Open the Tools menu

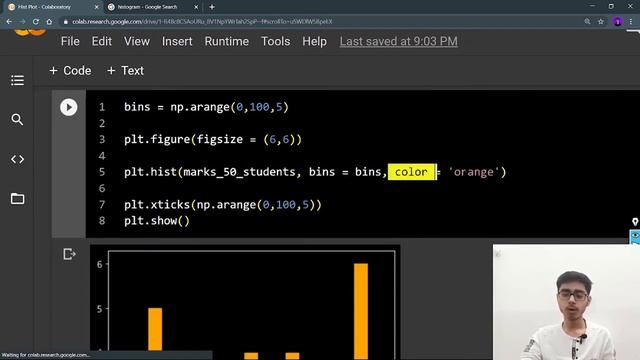coord(276,41)
